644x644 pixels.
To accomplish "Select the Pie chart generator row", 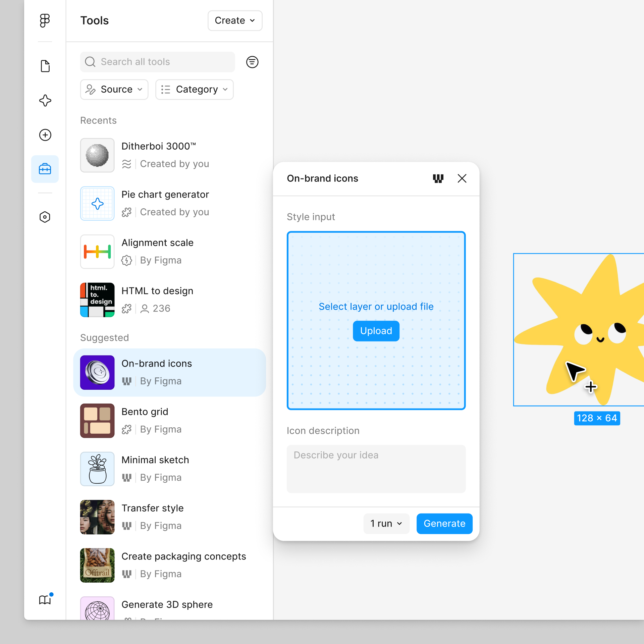I will coord(169,204).
